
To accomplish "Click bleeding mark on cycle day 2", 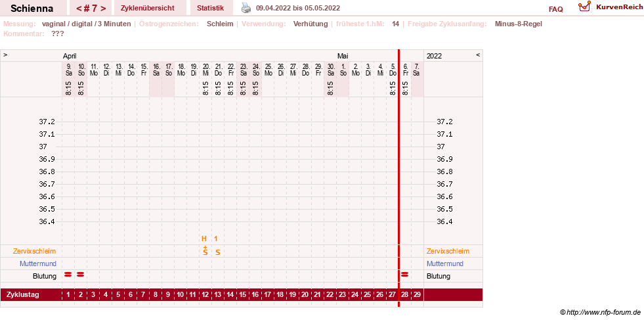I will point(81,275).
